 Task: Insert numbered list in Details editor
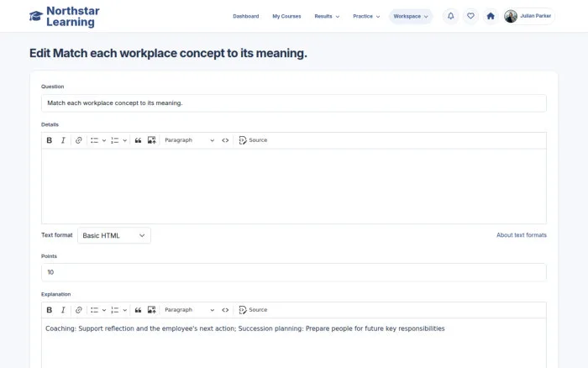pyautogui.click(x=115, y=140)
